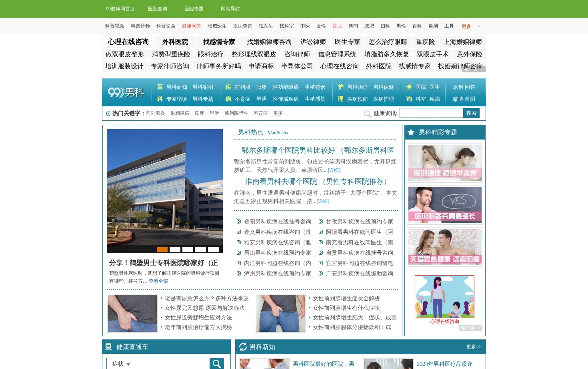Close the sidebar 心理在线咨询 advertisement
The image size is (588, 369).
(x=479, y=328)
